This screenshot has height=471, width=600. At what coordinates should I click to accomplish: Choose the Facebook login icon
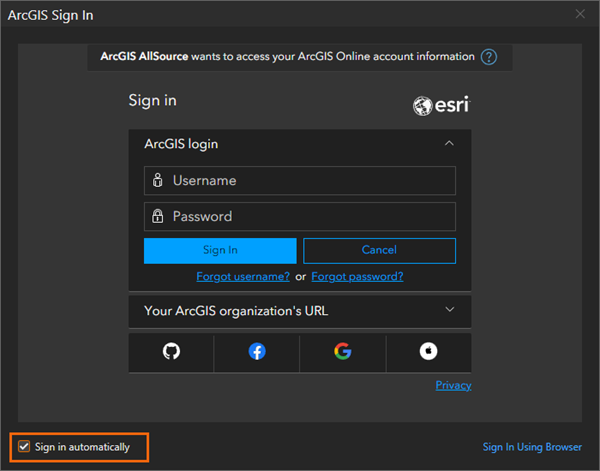coord(257,351)
